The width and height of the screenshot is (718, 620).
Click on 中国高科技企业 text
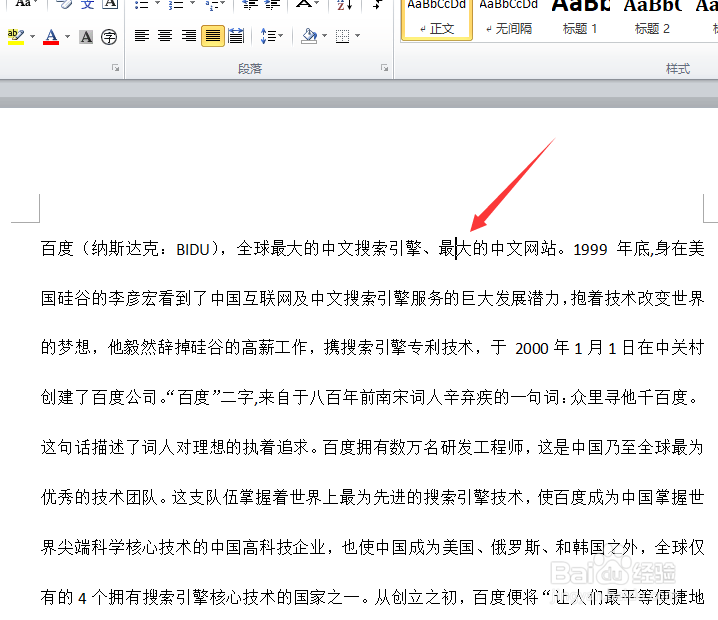[268, 547]
